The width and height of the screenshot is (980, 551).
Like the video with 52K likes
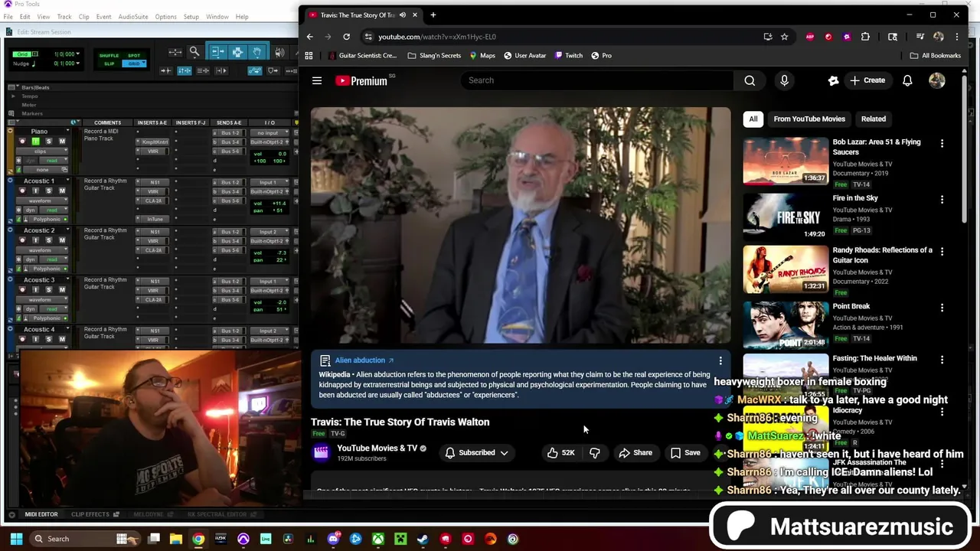coord(561,452)
